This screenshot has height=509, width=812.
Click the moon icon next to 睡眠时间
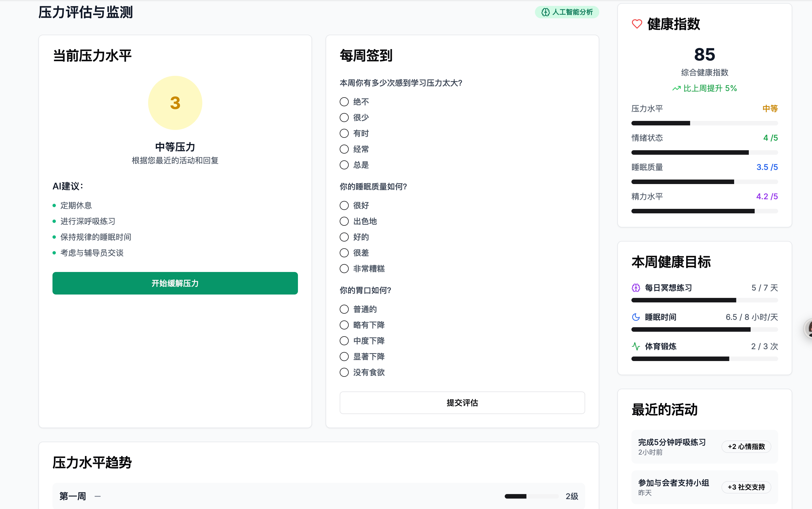[x=636, y=317]
